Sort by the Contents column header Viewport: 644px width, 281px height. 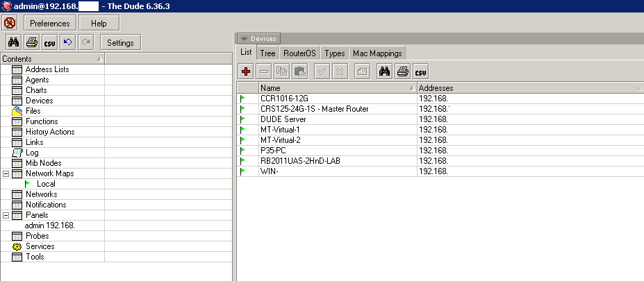tap(53, 59)
